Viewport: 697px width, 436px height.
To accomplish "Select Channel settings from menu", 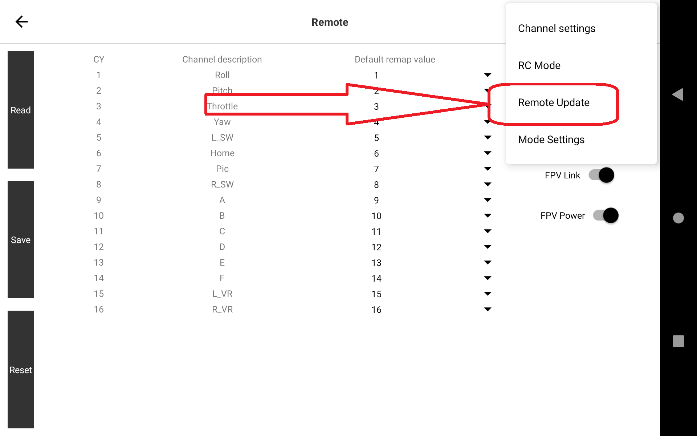I will coord(556,28).
